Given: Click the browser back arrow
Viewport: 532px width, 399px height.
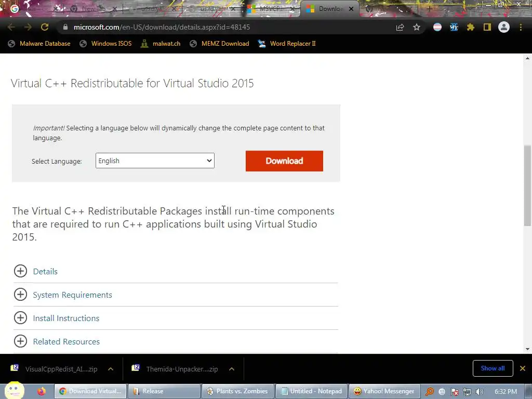Looking at the screenshot, I should (x=11, y=27).
